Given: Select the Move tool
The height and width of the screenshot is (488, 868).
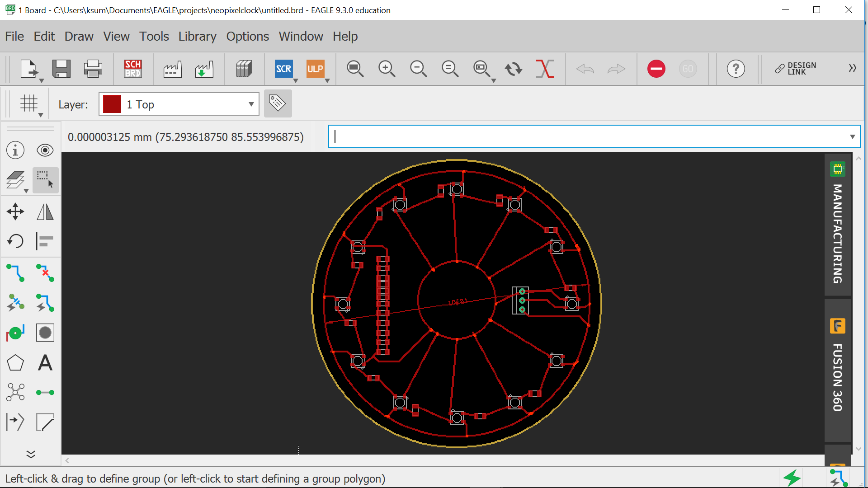Looking at the screenshot, I should click(15, 211).
